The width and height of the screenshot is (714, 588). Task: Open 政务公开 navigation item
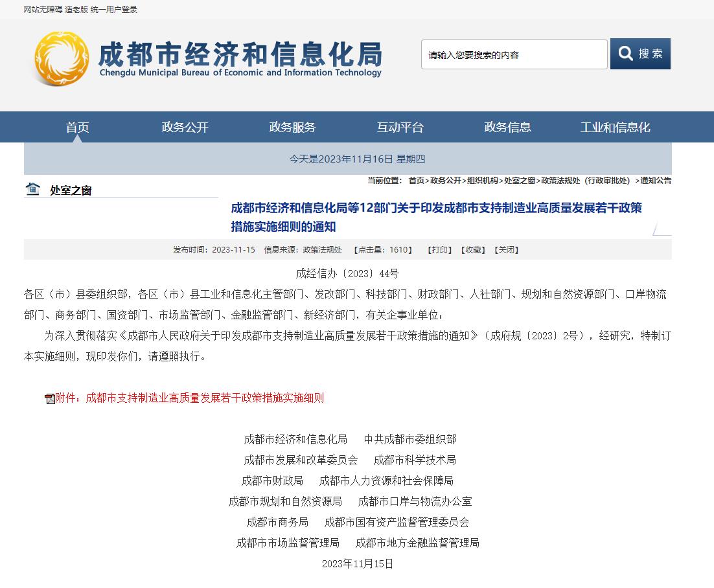(185, 127)
